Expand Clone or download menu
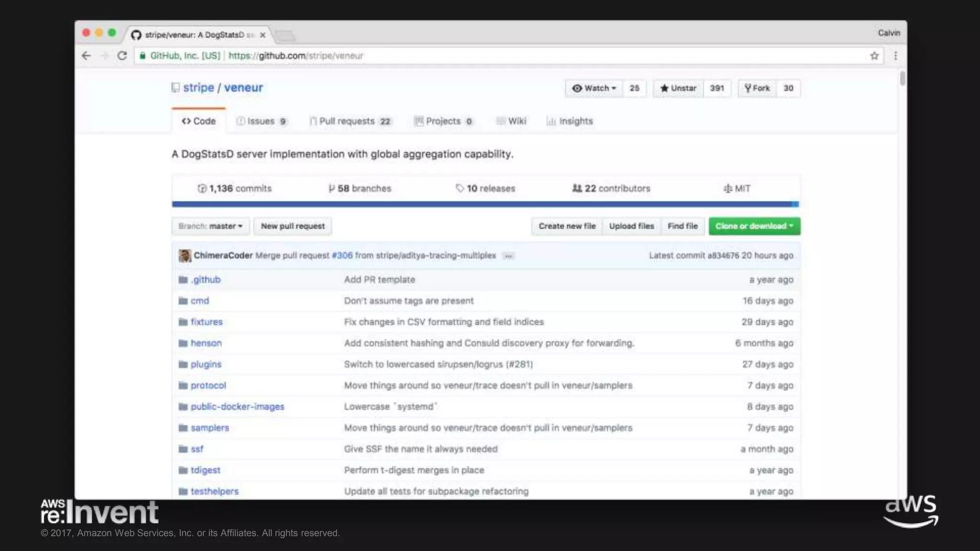 754,226
